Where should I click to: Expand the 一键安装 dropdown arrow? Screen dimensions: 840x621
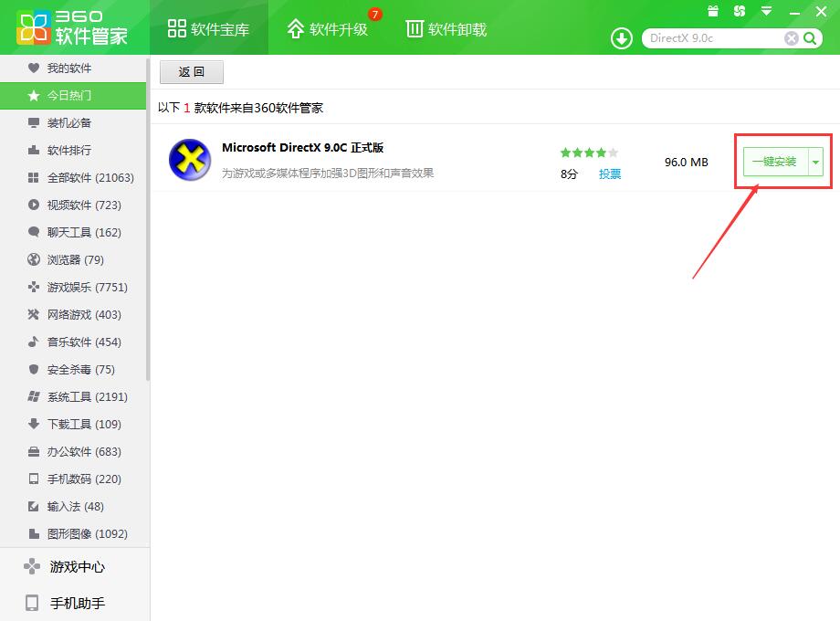815,162
